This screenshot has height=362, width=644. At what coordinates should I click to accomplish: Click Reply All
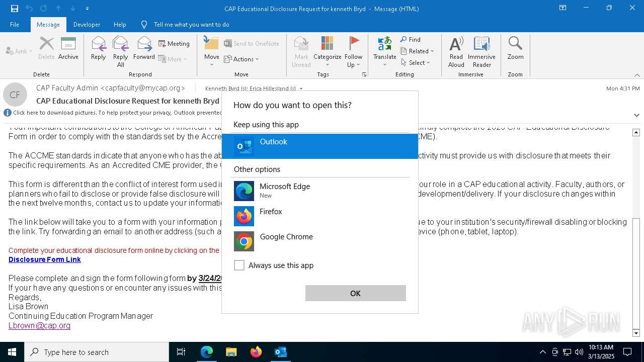[x=120, y=51]
